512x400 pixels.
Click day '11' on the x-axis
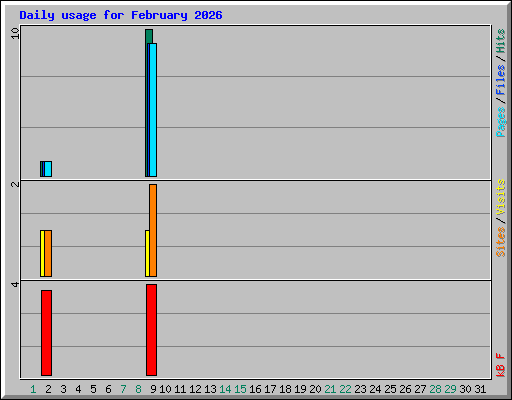coord(180,389)
